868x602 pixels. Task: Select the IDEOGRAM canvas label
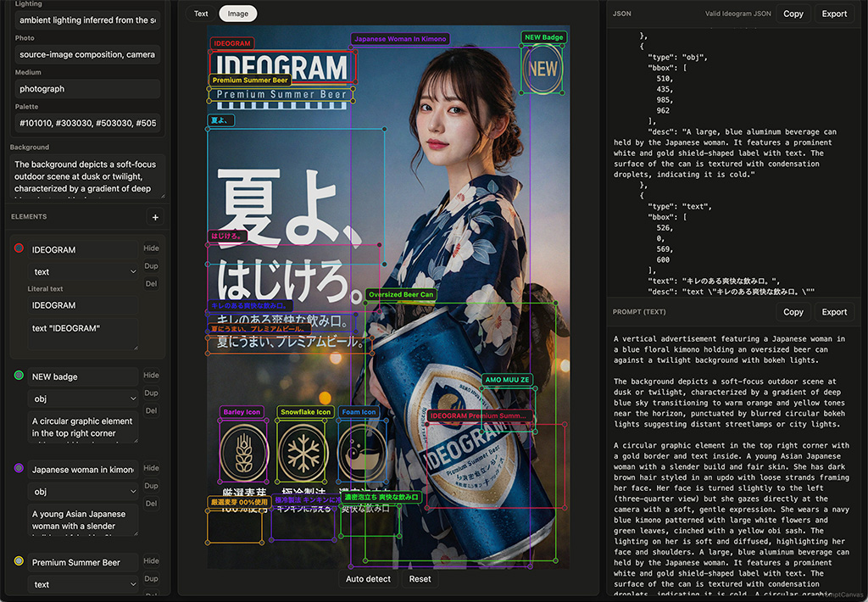(x=232, y=43)
